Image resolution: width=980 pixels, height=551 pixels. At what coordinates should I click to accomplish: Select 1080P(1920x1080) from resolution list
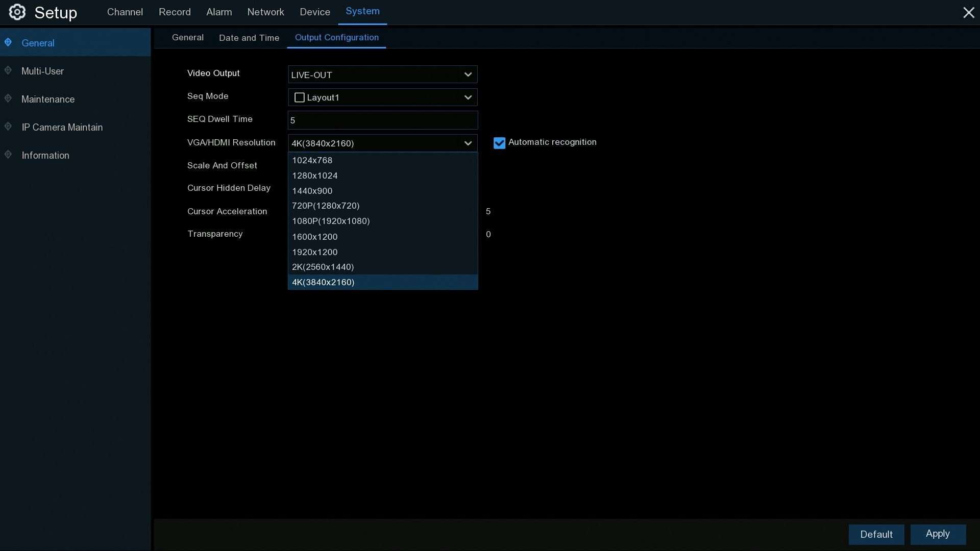[x=331, y=221]
